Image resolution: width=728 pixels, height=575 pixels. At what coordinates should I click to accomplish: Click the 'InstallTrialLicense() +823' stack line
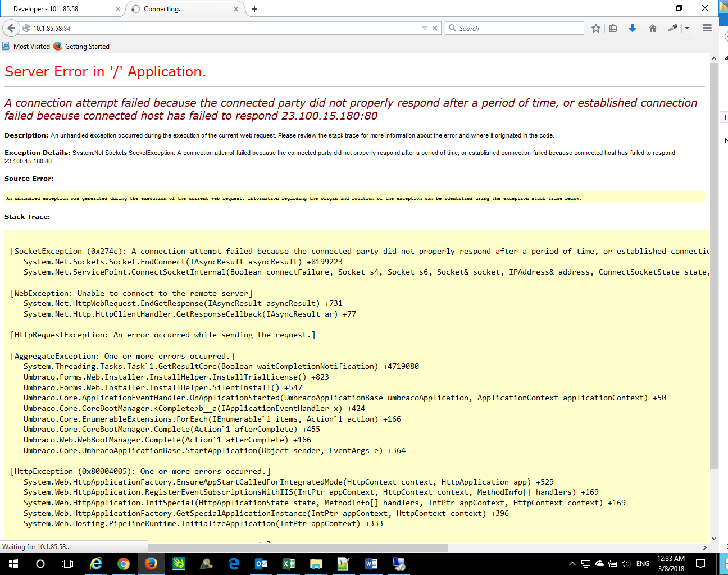pos(176,377)
